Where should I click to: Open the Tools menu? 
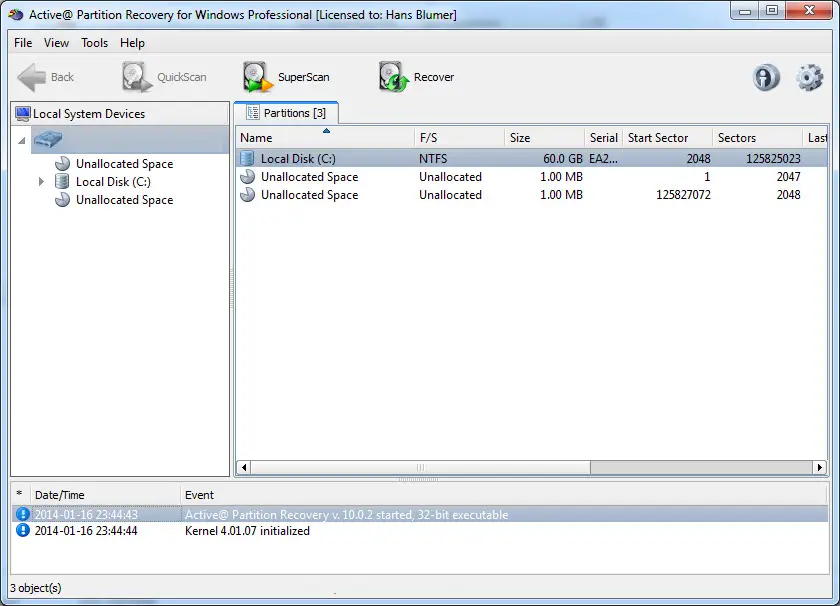pyautogui.click(x=94, y=43)
